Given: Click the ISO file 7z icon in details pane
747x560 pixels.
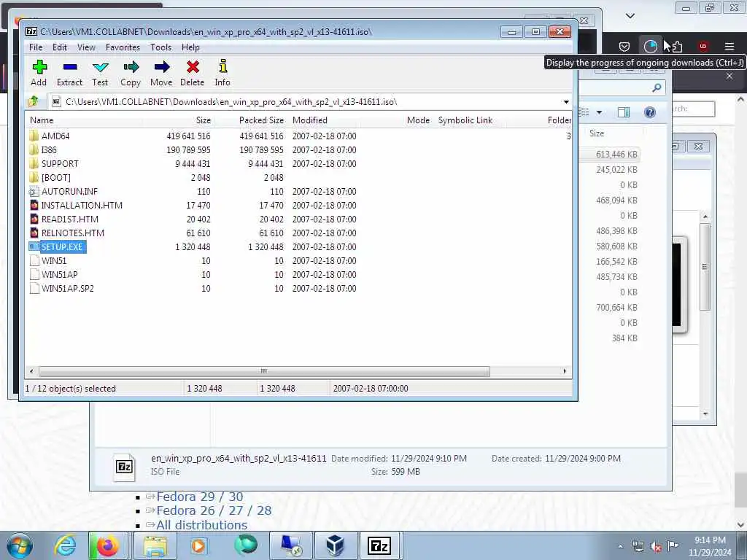Looking at the screenshot, I should point(124,467).
